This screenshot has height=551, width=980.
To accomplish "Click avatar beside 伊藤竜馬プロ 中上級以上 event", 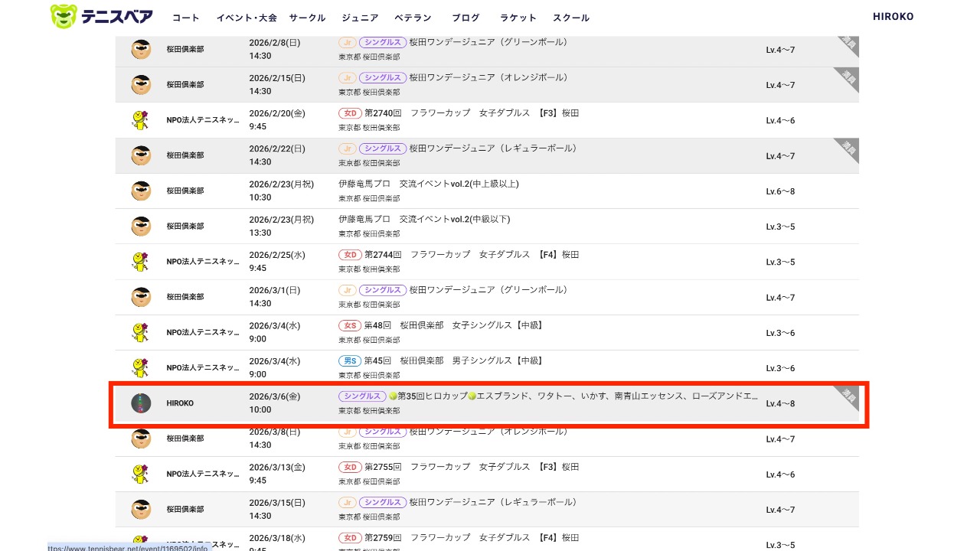I will tap(141, 191).
